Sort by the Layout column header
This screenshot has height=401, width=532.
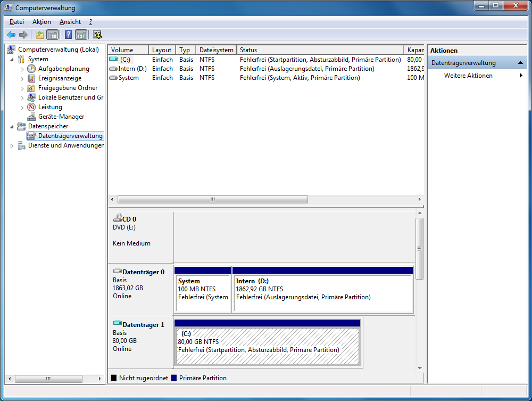[x=162, y=50]
